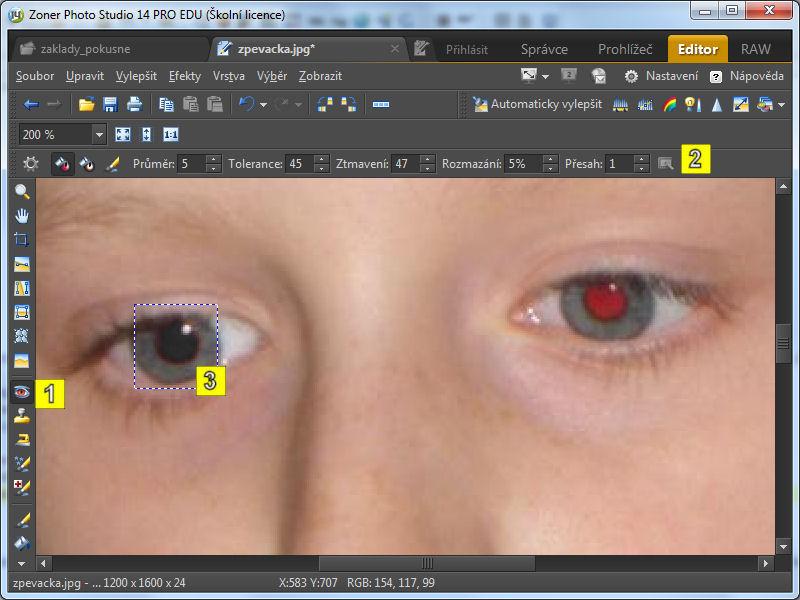Open the Levels histogram icon
The height and width of the screenshot is (600, 800).
pos(620,105)
